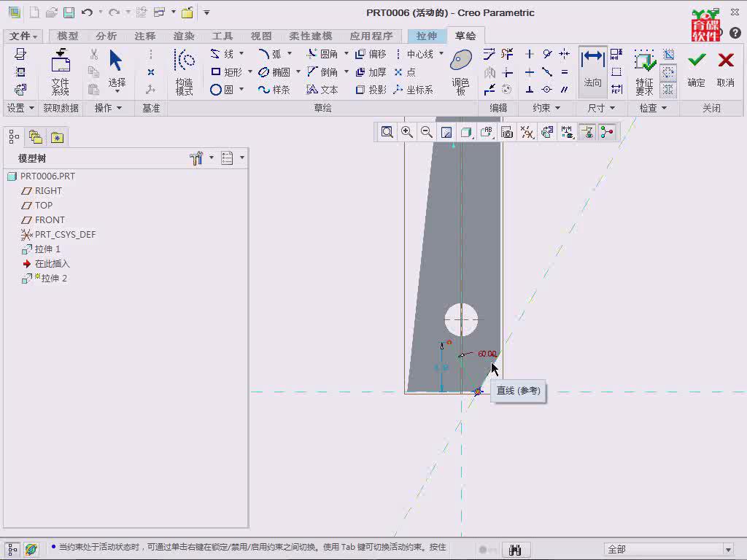Select the Chamfer tool
747x560 pixels.
tap(322, 72)
